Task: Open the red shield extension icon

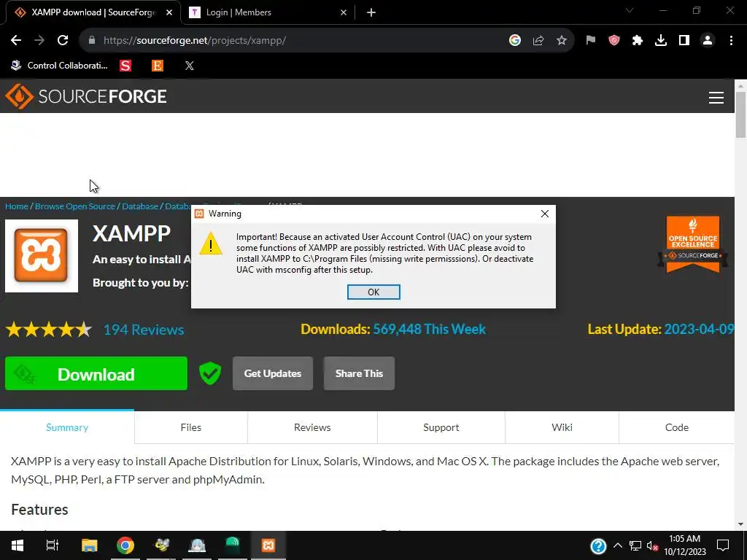Action: tap(614, 41)
